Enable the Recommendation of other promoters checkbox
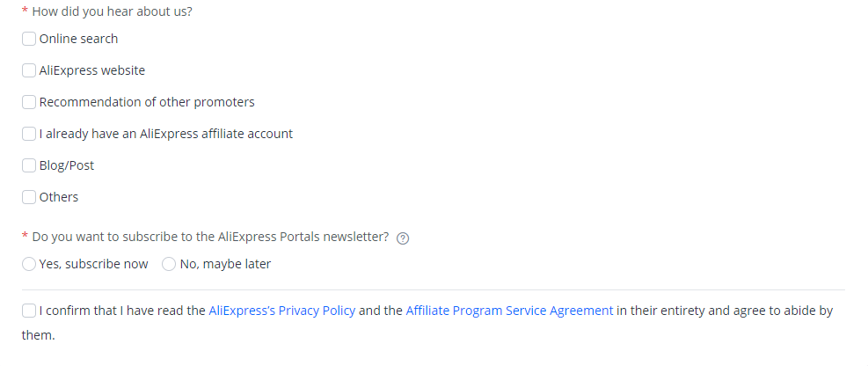 click(x=29, y=102)
